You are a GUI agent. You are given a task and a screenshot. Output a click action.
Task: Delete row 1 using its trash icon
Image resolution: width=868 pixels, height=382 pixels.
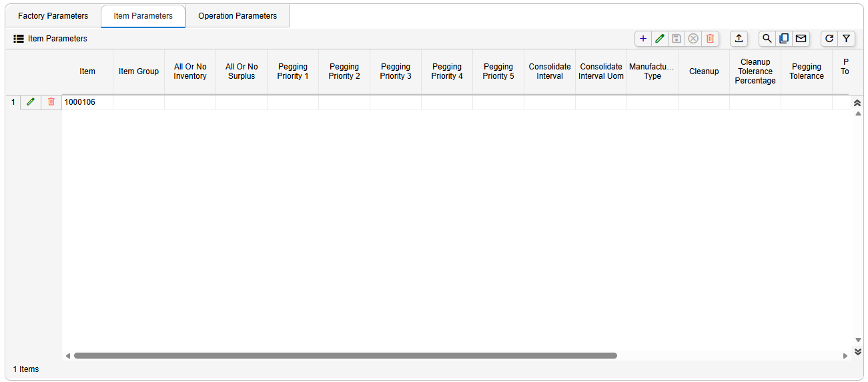51,102
